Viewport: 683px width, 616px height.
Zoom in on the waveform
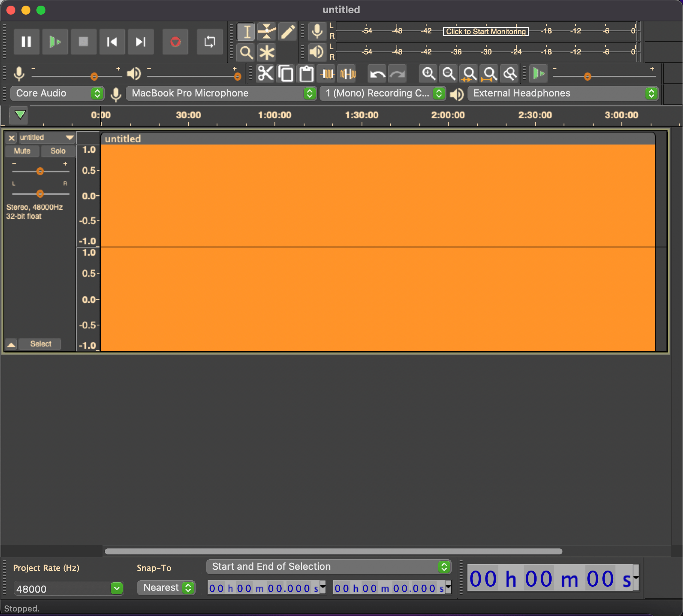click(x=428, y=74)
